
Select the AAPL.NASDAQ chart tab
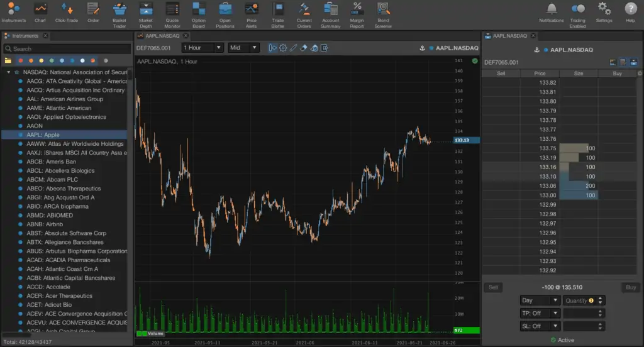162,36
